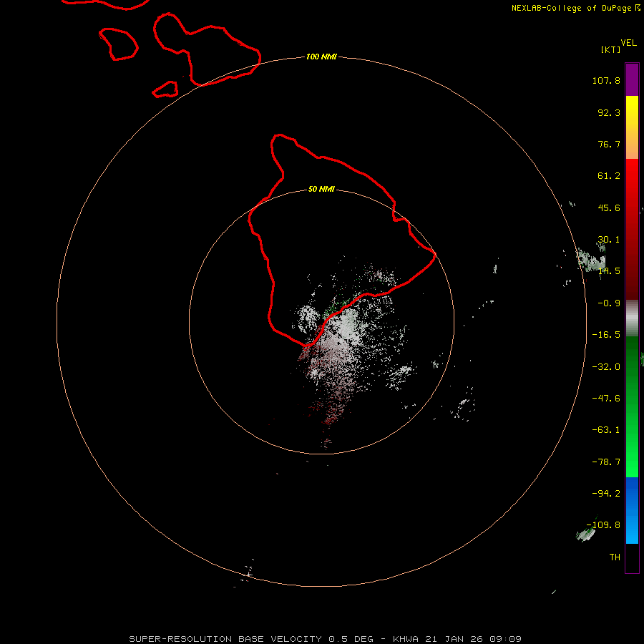Click the small Kahoolawe island outline
Image resolution: width=644 pixels, height=644 pixels.
[x=165, y=89]
